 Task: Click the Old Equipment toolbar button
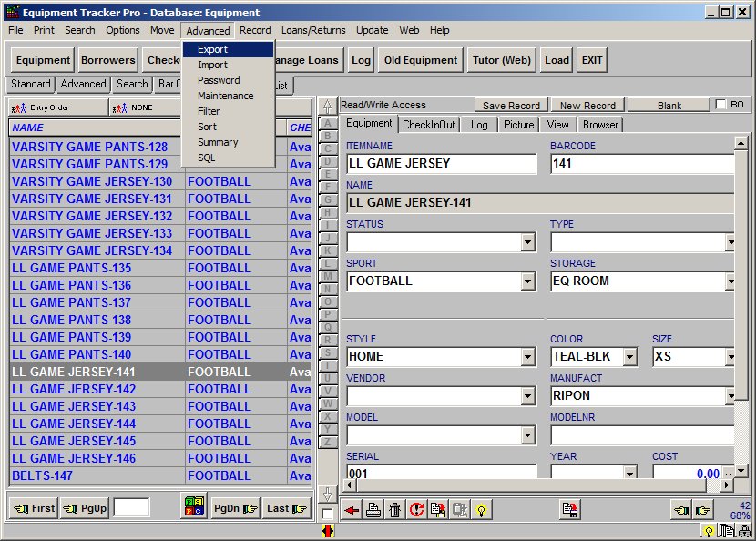(420, 60)
